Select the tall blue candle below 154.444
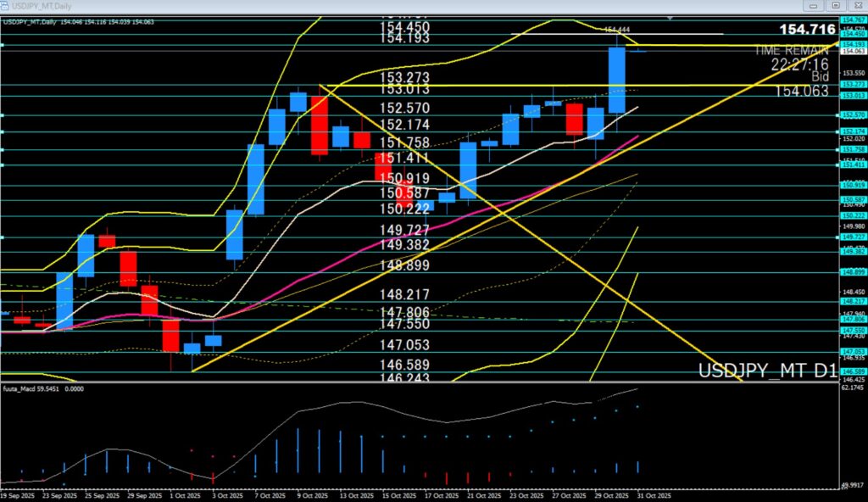Image resolution: width=868 pixels, height=502 pixels. 617,81
